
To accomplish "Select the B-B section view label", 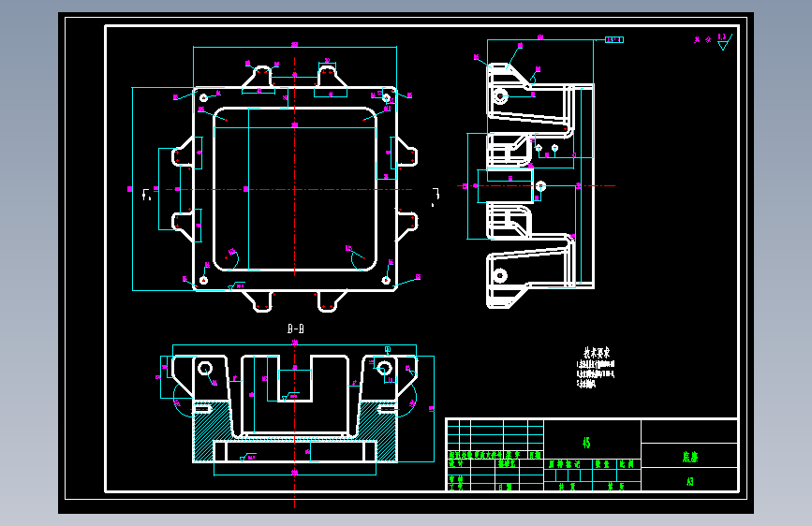I will 296,329.
